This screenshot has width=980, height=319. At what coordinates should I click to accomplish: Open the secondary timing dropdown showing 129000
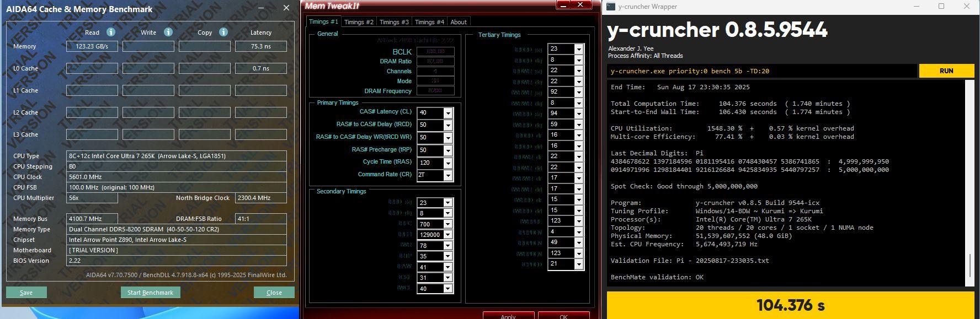tap(448, 235)
